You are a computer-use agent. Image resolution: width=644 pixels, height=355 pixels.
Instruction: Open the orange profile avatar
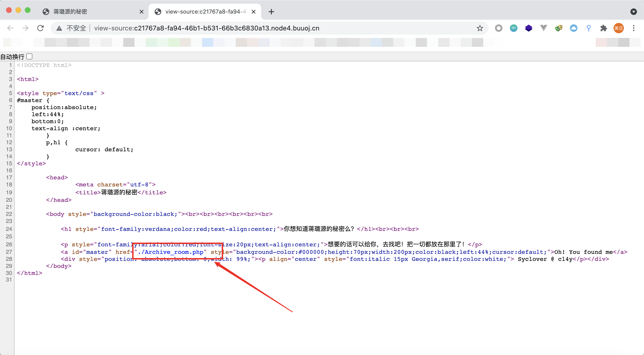click(618, 28)
